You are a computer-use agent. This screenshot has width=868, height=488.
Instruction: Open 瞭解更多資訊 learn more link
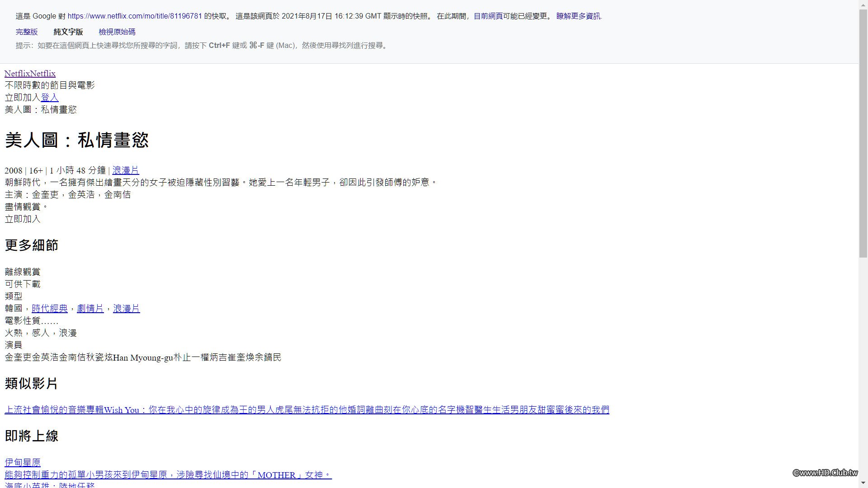(578, 16)
